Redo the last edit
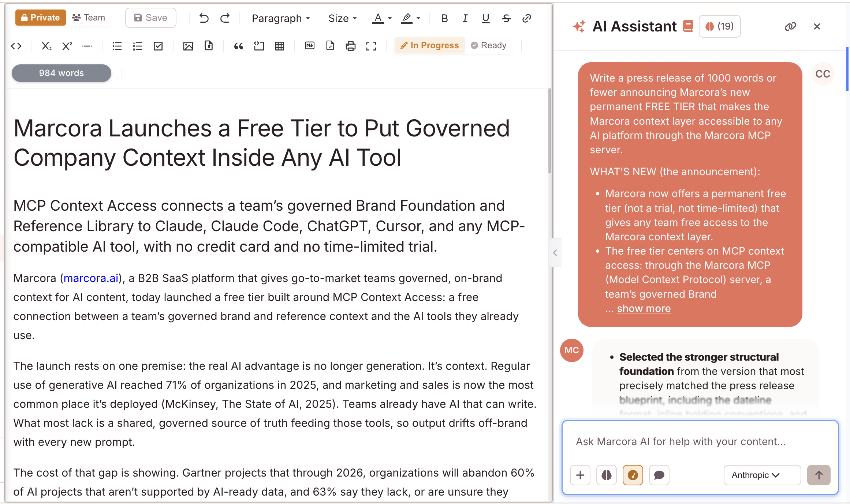Screen dimensions: 850x504 coord(225,18)
